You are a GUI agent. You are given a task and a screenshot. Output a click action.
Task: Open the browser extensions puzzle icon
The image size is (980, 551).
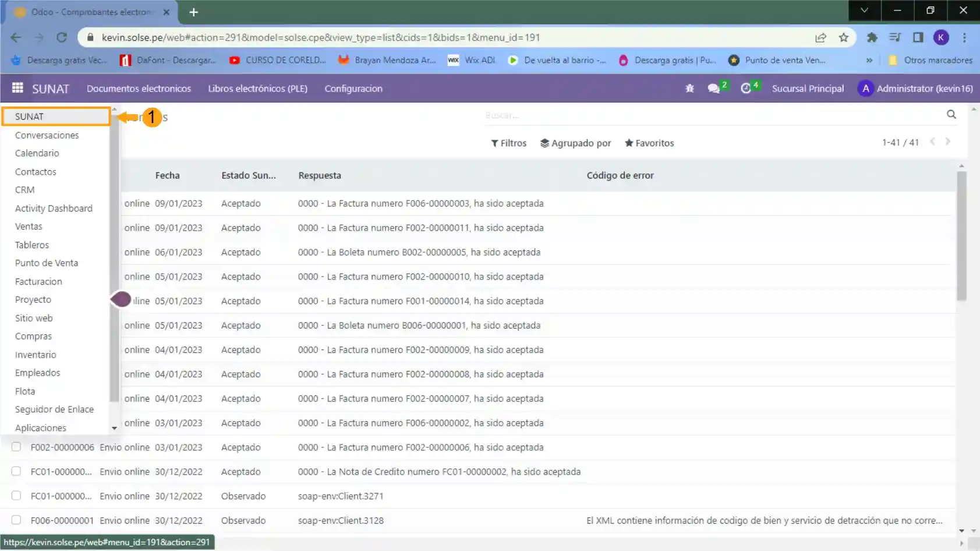tap(872, 38)
